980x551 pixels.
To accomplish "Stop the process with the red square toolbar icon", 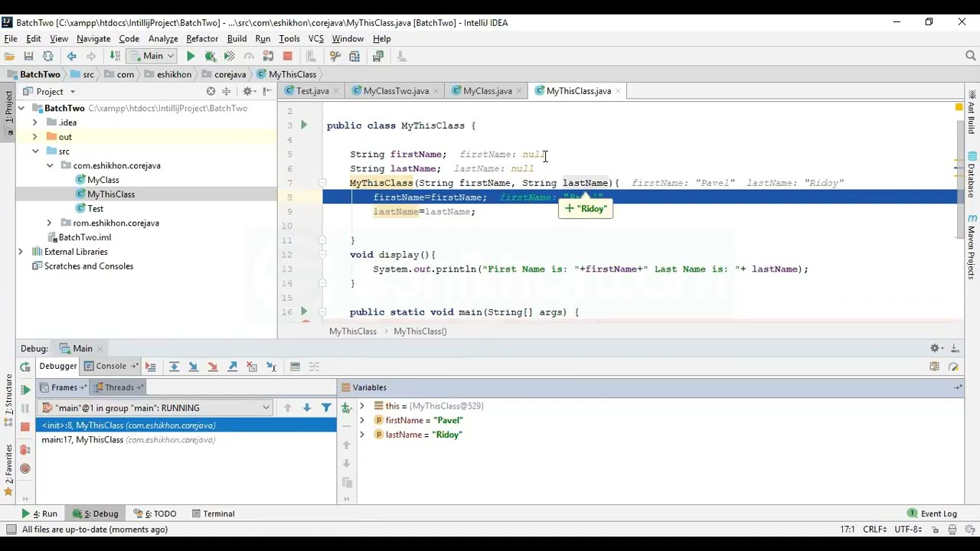I will pyautogui.click(x=287, y=56).
